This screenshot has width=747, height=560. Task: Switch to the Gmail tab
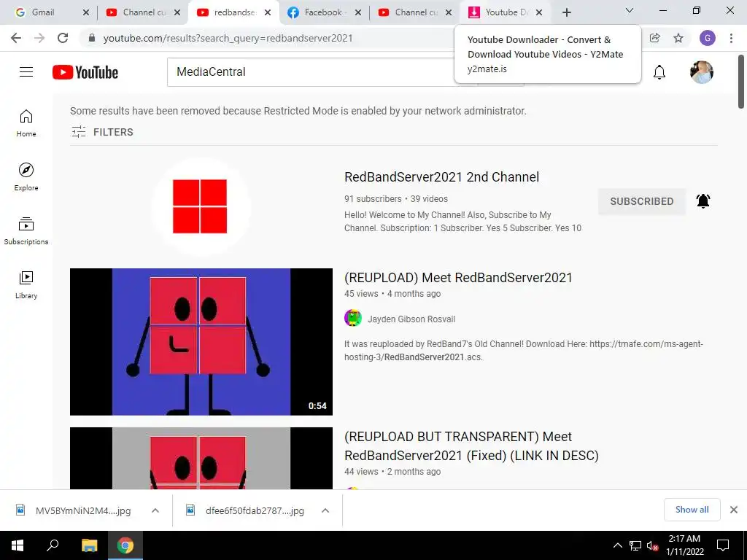pyautogui.click(x=43, y=12)
